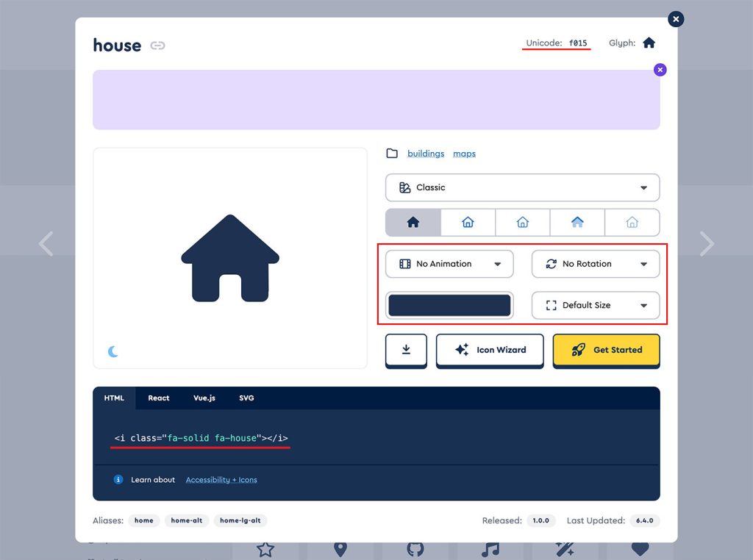Expand the Default Size dropdown
Image resolution: width=753 pixels, height=560 pixels.
pyautogui.click(x=596, y=305)
